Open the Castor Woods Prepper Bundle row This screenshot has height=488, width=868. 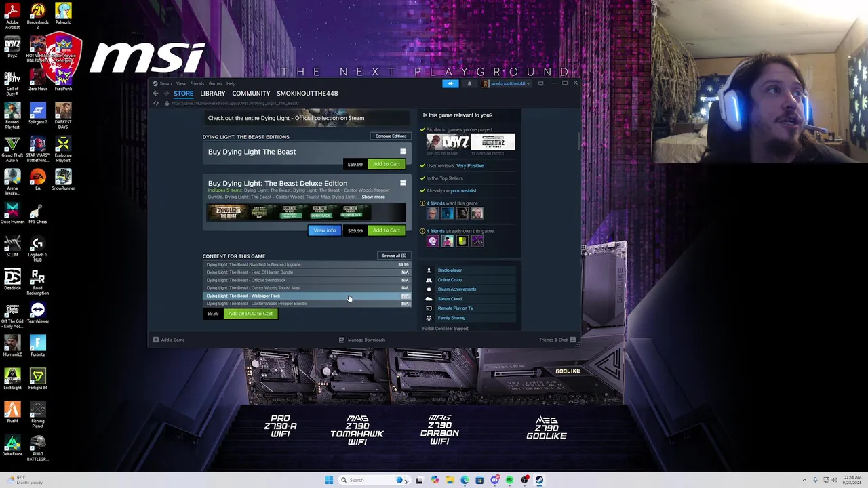point(307,304)
